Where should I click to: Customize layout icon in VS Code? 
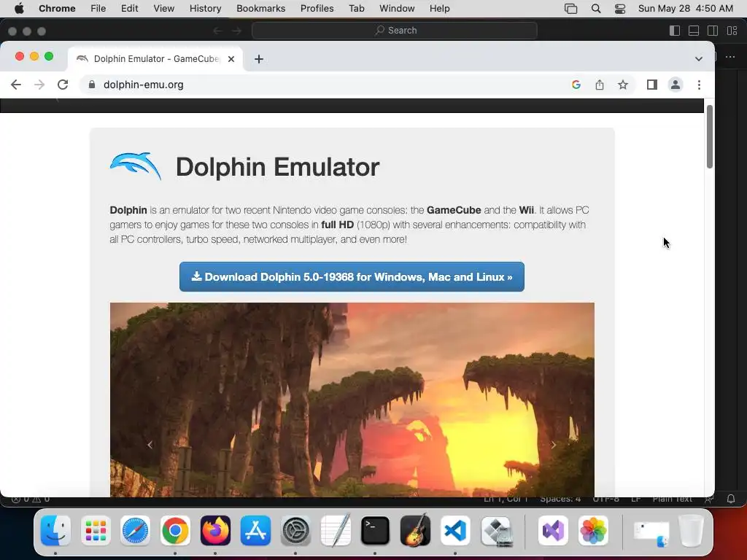(x=732, y=31)
